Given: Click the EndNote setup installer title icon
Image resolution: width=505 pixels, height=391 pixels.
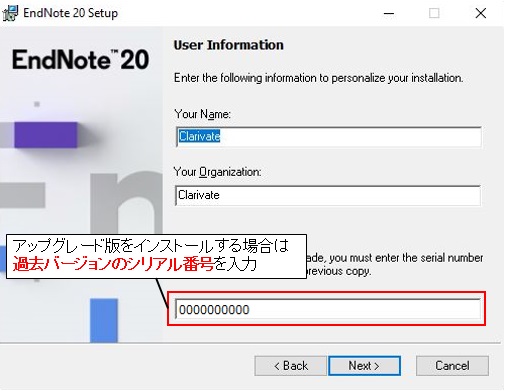Looking at the screenshot, I should pos(10,13).
